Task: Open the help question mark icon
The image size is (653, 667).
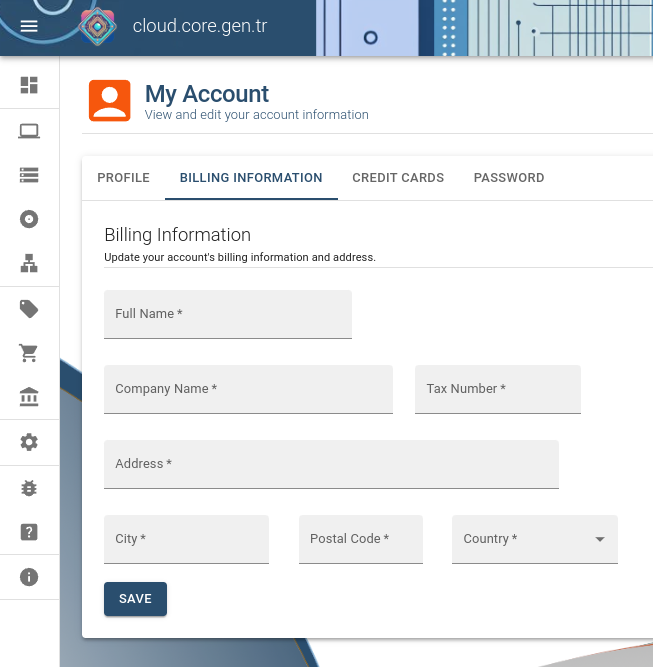Action: 29,532
